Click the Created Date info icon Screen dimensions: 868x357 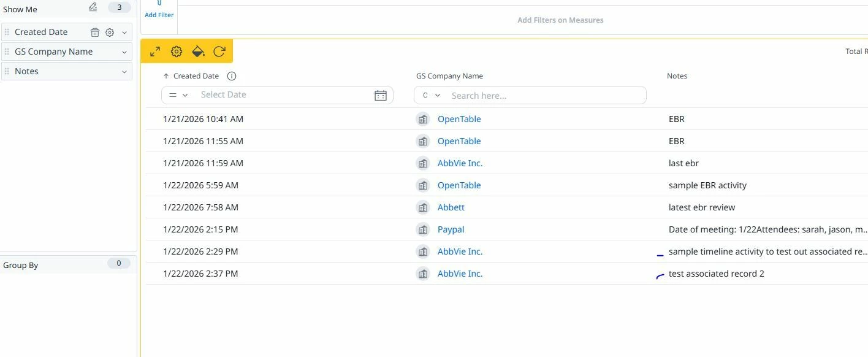pos(232,76)
